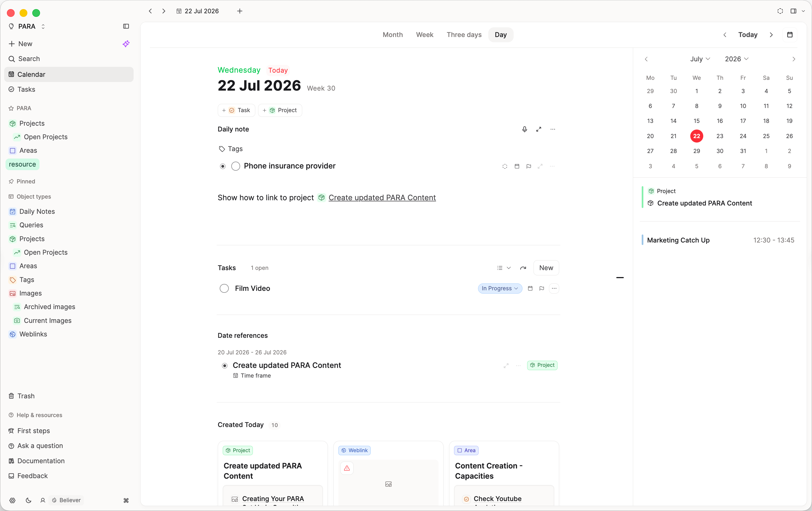This screenshot has width=812, height=511.
Task: Open keyboard shortcuts command icon
Action: pyautogui.click(x=126, y=500)
